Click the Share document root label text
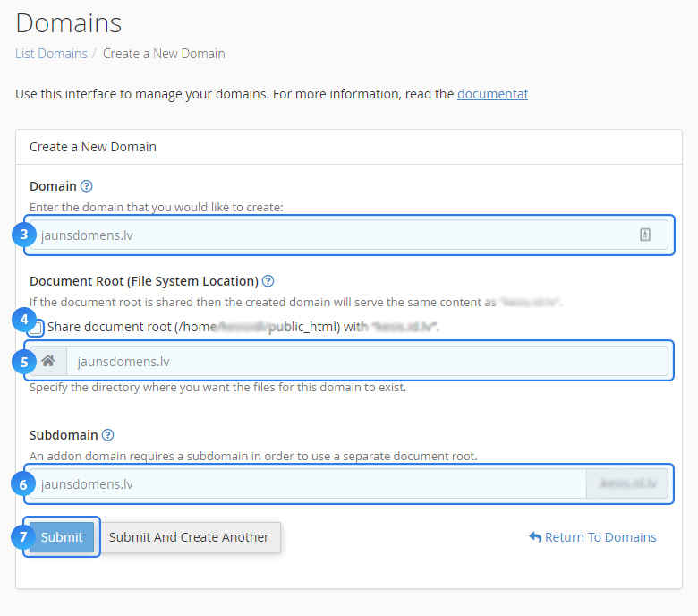Image resolution: width=698 pixels, height=616 pixels. point(243,327)
